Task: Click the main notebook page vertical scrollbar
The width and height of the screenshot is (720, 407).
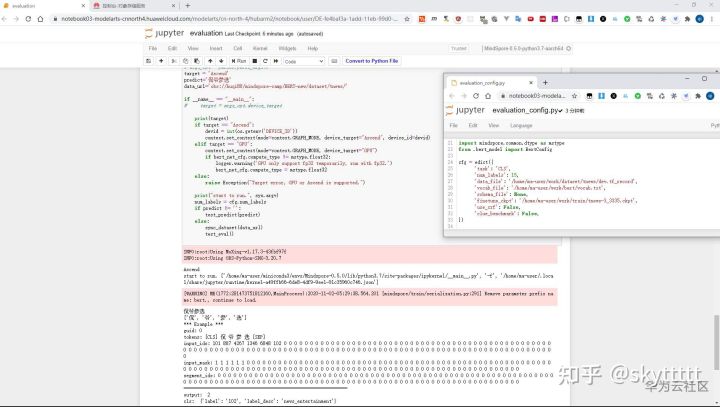Action: [x=716, y=342]
